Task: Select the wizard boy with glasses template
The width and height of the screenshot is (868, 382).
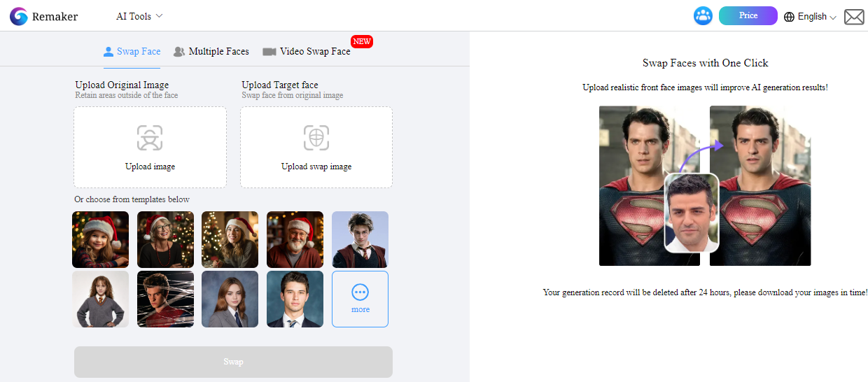Action: (x=360, y=239)
